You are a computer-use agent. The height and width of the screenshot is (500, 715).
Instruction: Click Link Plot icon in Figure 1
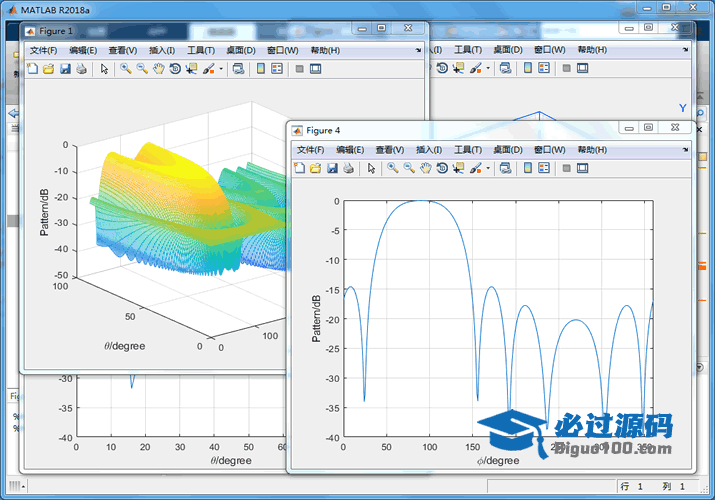[x=238, y=69]
